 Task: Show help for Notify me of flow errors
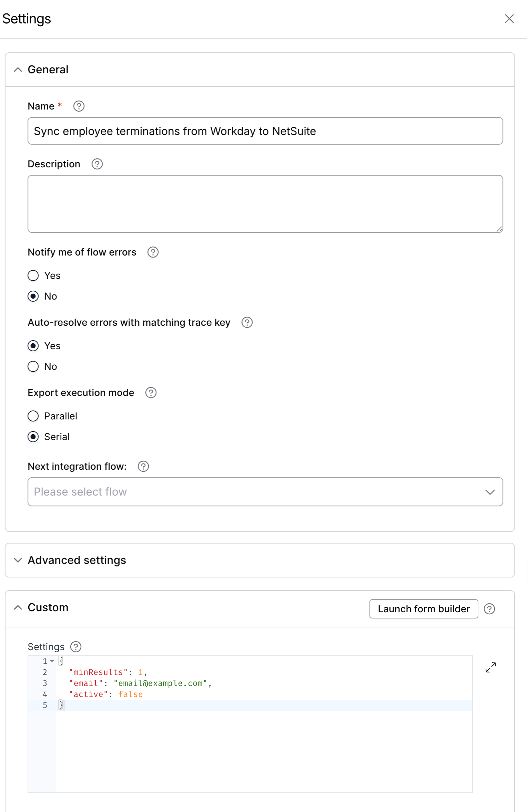(153, 252)
